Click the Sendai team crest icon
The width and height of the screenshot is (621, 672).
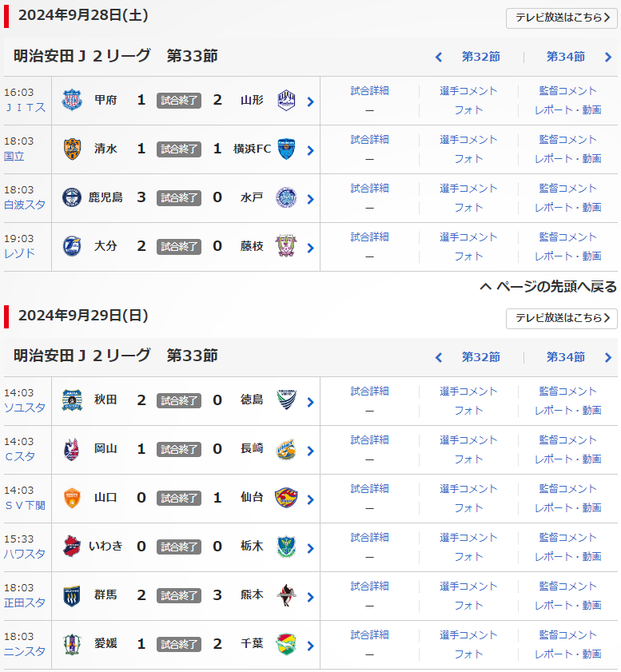tap(286, 499)
